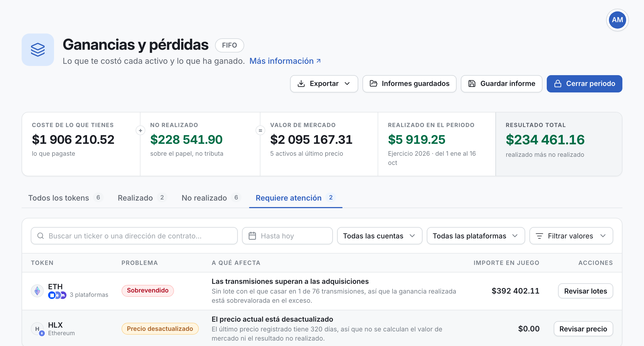The image size is (644, 346).
Task: Open the Todas las plataformas dropdown
Action: click(476, 236)
